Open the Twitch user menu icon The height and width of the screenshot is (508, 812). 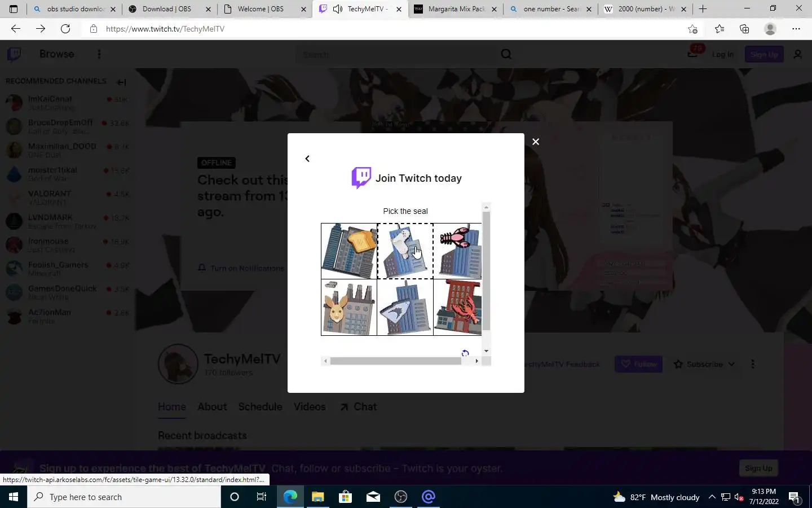[798, 54]
